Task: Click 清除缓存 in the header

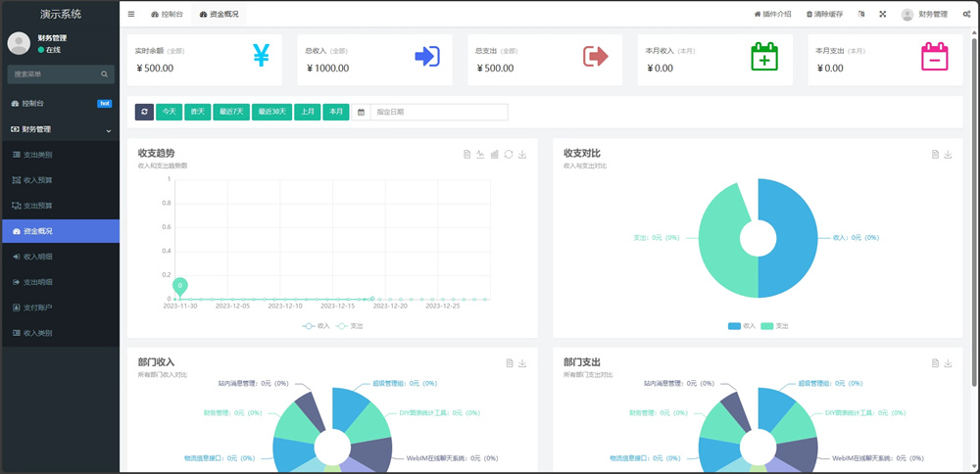Action: pyautogui.click(x=824, y=14)
